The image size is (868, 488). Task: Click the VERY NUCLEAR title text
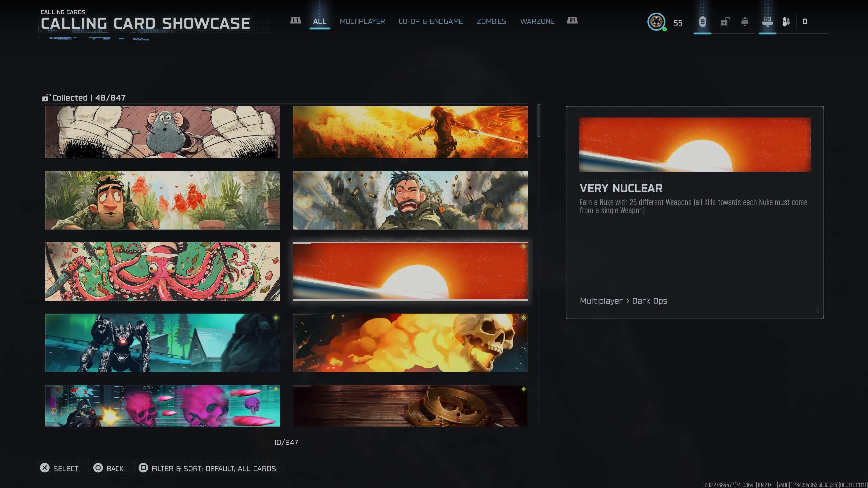point(621,188)
